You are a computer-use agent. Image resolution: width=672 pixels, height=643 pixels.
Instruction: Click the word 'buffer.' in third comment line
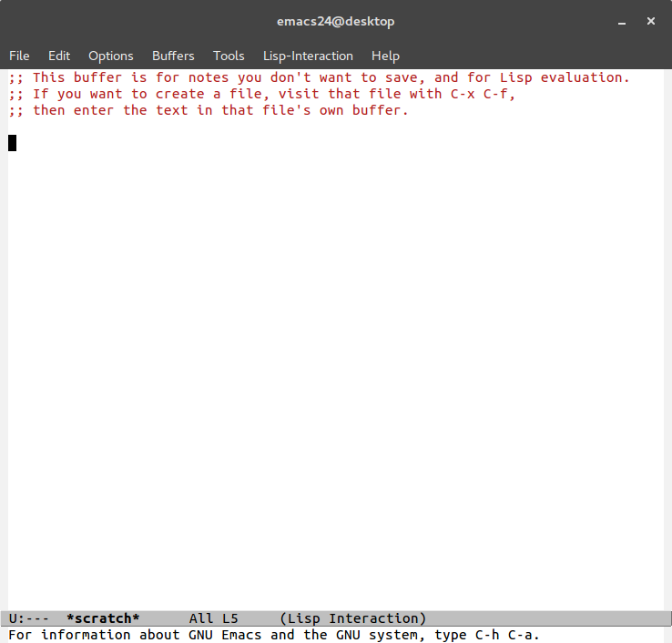click(380, 110)
